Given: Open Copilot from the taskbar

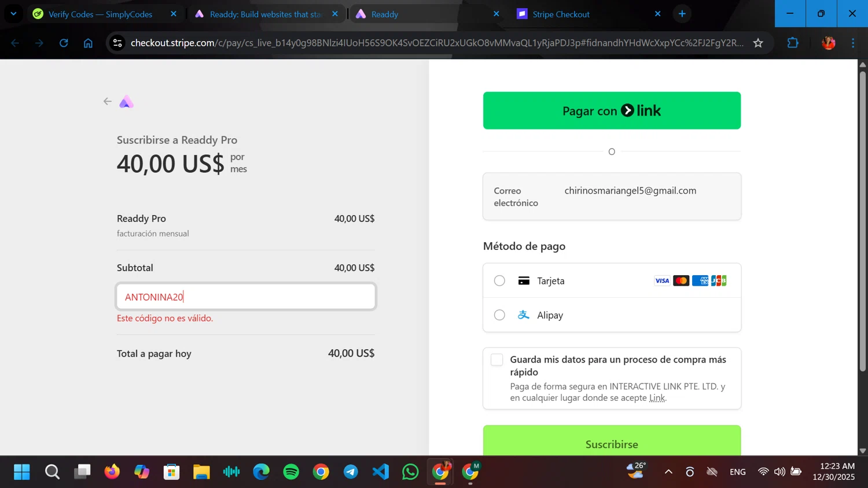Looking at the screenshot, I should tap(142, 472).
